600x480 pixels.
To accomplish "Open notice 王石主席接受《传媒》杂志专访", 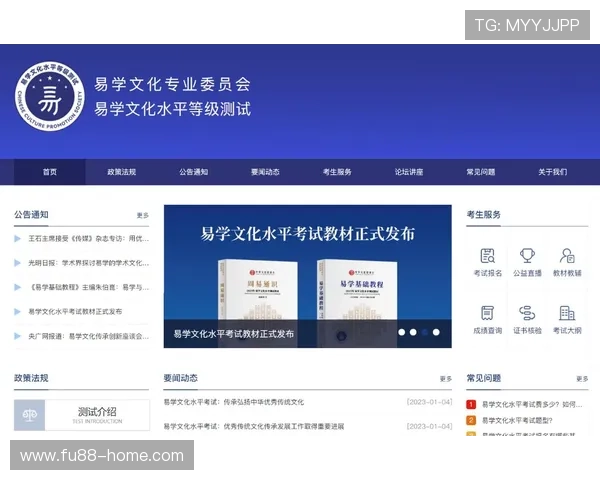I will [88, 238].
